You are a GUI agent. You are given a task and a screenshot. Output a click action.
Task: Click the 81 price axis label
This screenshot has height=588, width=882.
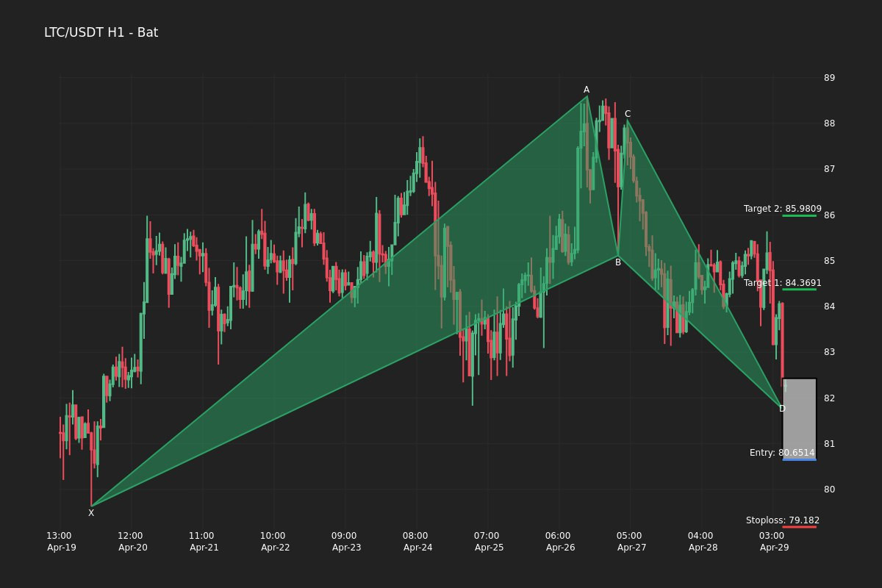pos(829,444)
